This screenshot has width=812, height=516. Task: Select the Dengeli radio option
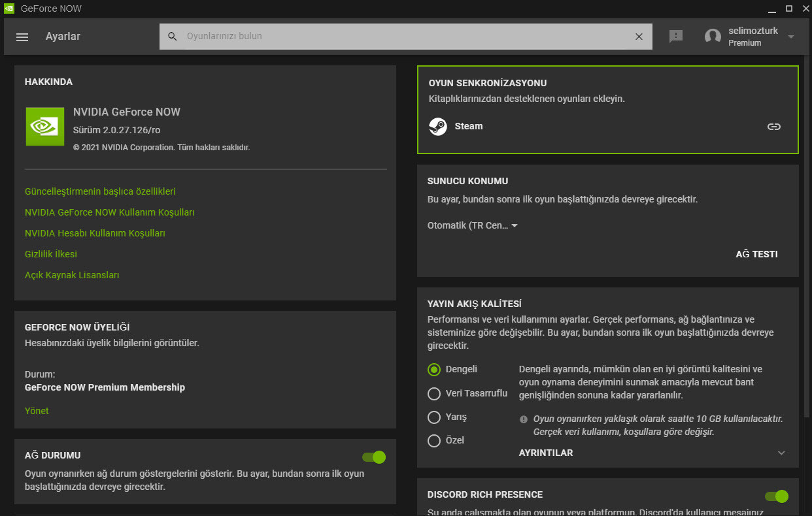[433, 369]
